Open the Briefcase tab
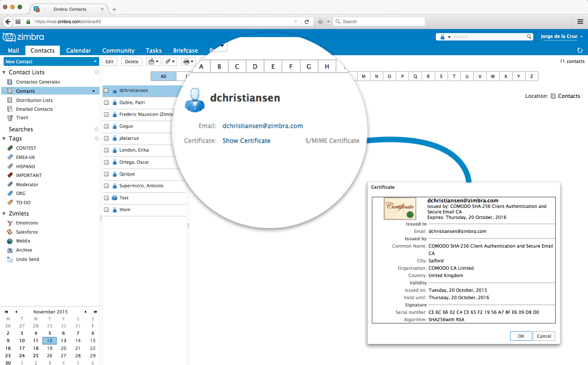Viewport: 588px width, 365px height. pos(186,50)
